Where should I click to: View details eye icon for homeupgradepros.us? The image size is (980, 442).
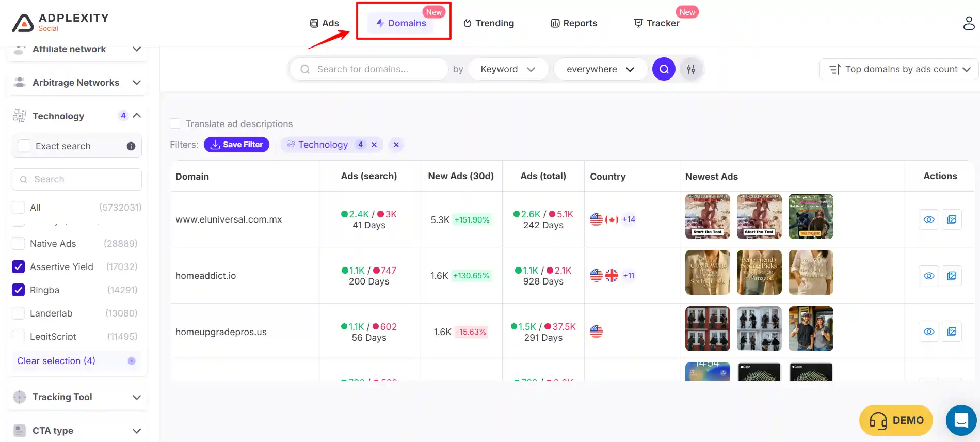(x=928, y=331)
